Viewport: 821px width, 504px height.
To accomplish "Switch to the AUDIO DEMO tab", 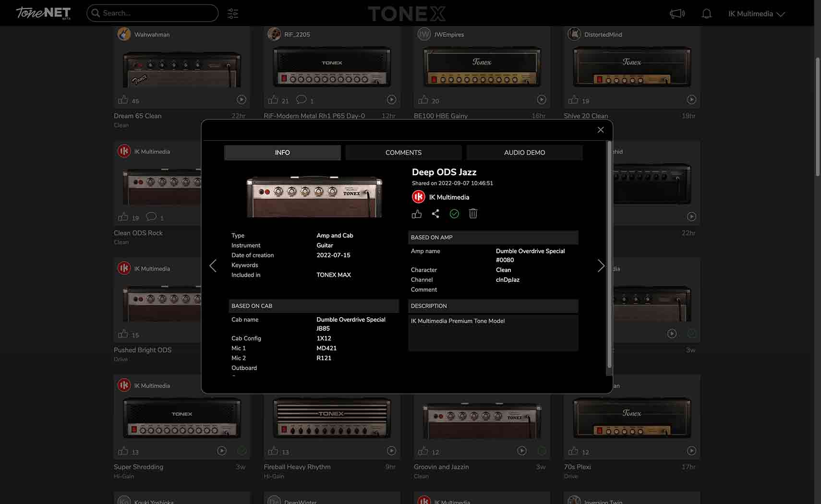I will (x=524, y=153).
